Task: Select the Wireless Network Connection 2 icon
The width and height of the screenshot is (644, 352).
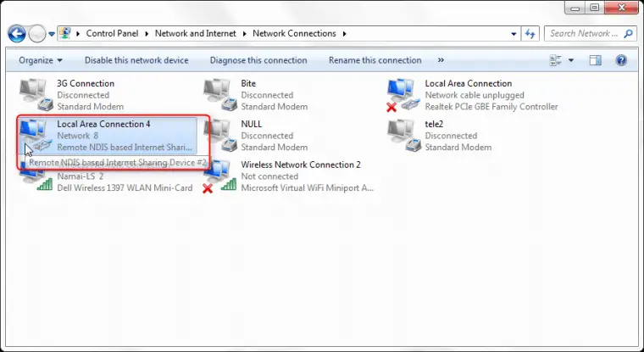Action: (x=219, y=176)
